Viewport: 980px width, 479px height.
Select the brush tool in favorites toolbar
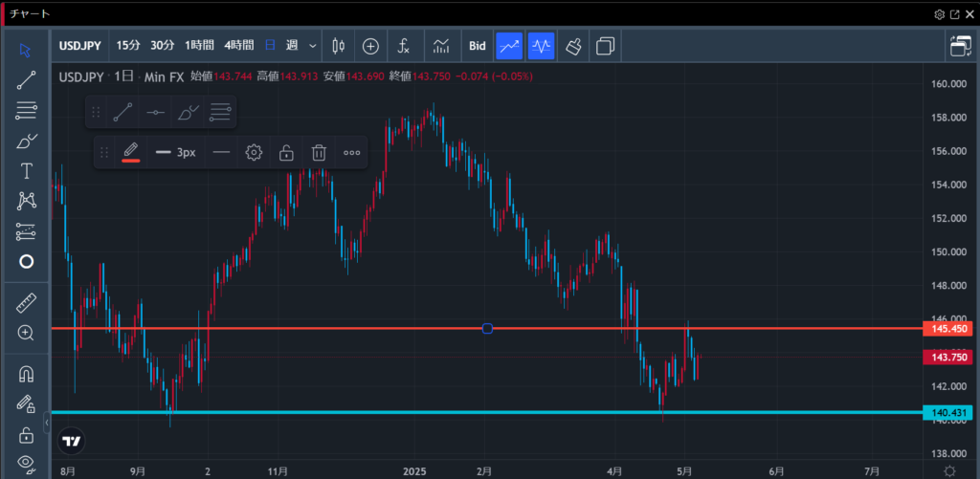(188, 112)
